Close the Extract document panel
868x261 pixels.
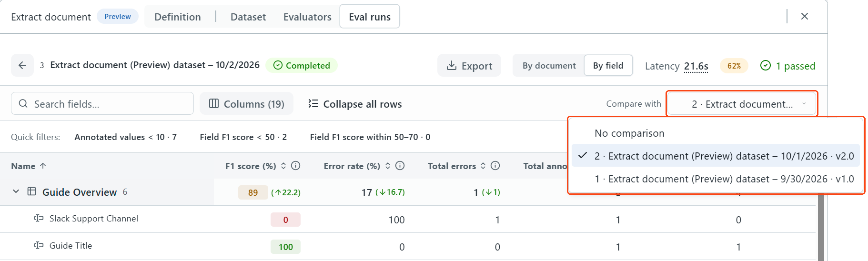[805, 16]
